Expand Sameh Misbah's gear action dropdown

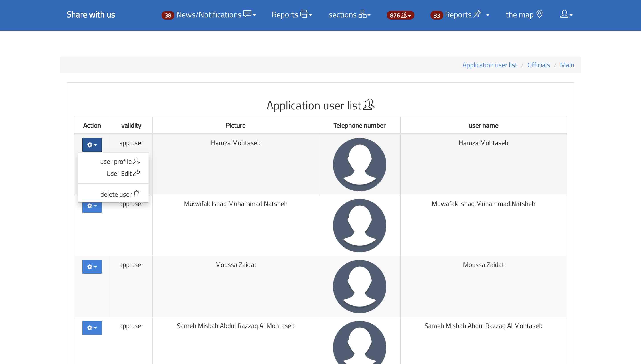point(92,328)
